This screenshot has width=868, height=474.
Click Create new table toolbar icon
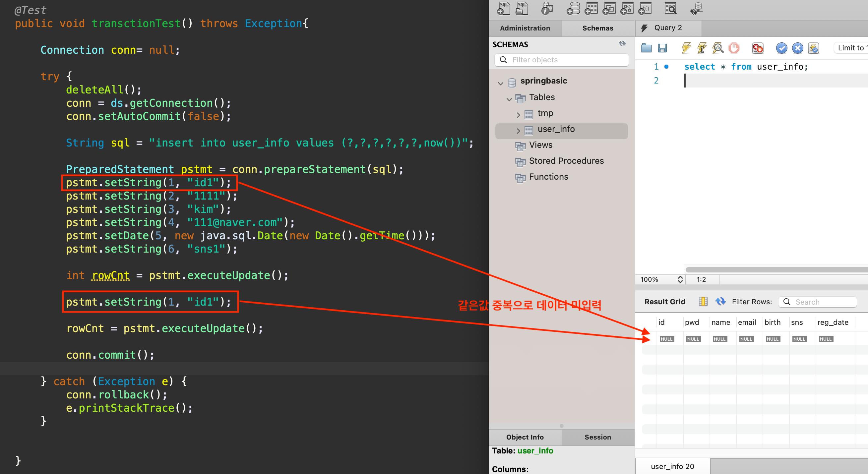(x=591, y=9)
